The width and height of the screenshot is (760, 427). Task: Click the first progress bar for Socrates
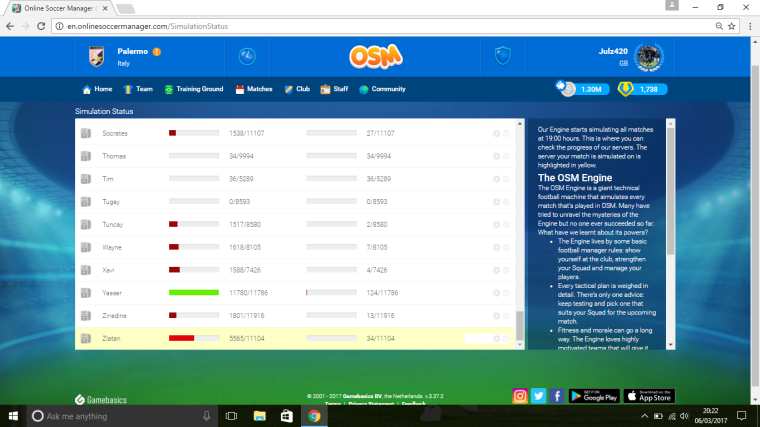194,133
